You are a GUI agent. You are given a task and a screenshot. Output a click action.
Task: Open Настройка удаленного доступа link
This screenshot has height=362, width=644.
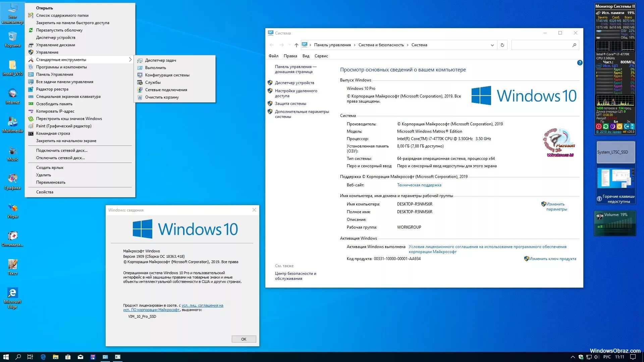coord(296,93)
